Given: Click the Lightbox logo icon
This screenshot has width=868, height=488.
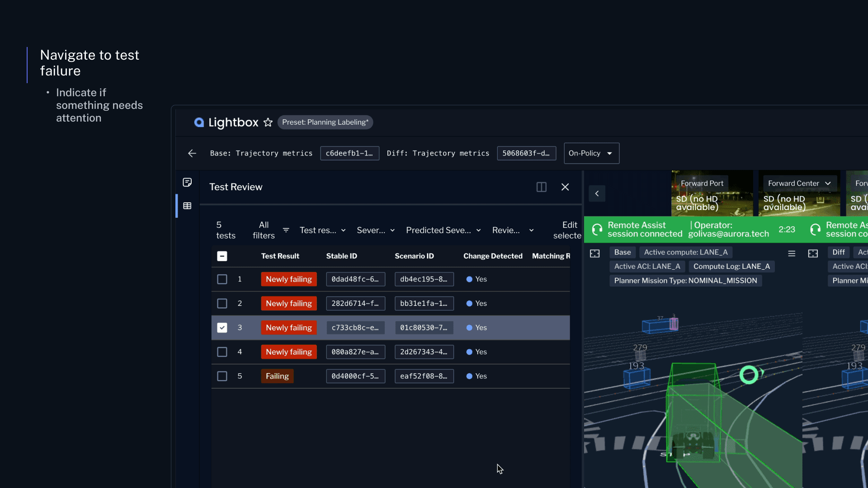Looking at the screenshot, I should [199, 122].
